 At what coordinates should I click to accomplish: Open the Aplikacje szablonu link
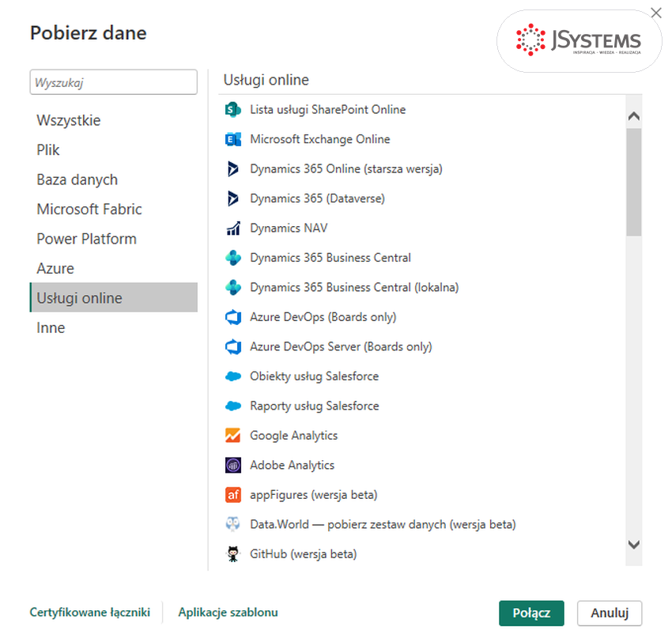(x=228, y=613)
